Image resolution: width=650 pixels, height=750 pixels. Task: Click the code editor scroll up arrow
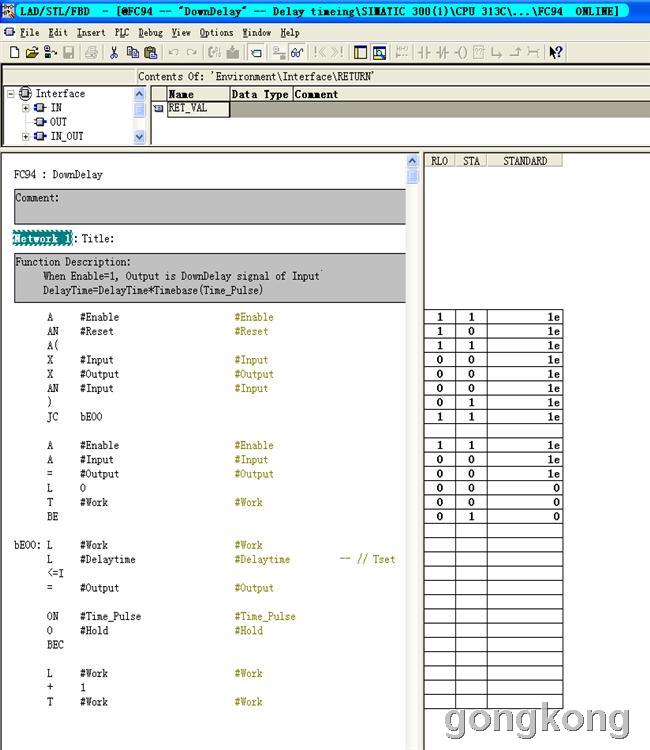[412, 161]
